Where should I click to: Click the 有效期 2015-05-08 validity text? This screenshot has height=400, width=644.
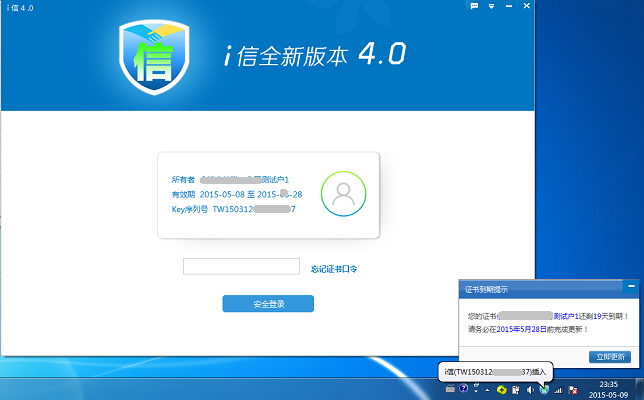(237, 194)
